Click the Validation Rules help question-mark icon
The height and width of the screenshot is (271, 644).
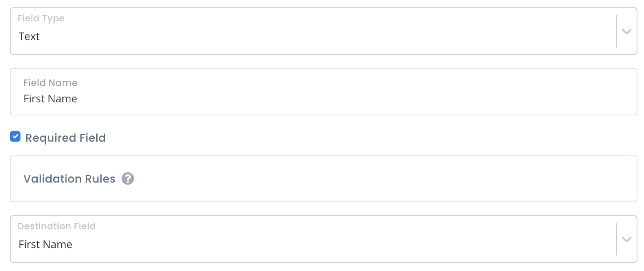pyautogui.click(x=128, y=178)
